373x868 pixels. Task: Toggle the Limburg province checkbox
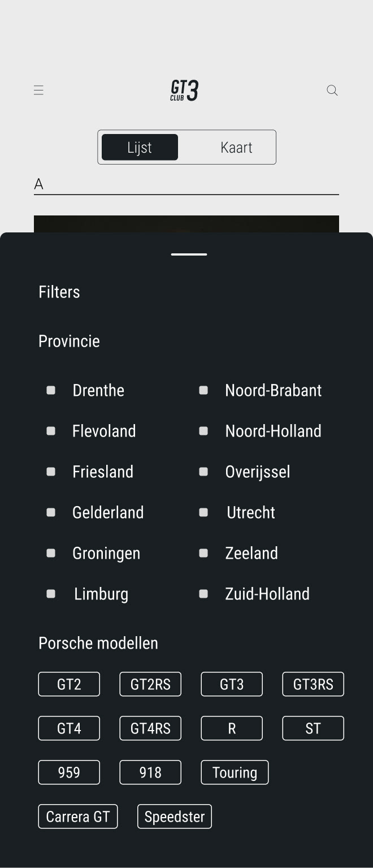[x=51, y=594]
